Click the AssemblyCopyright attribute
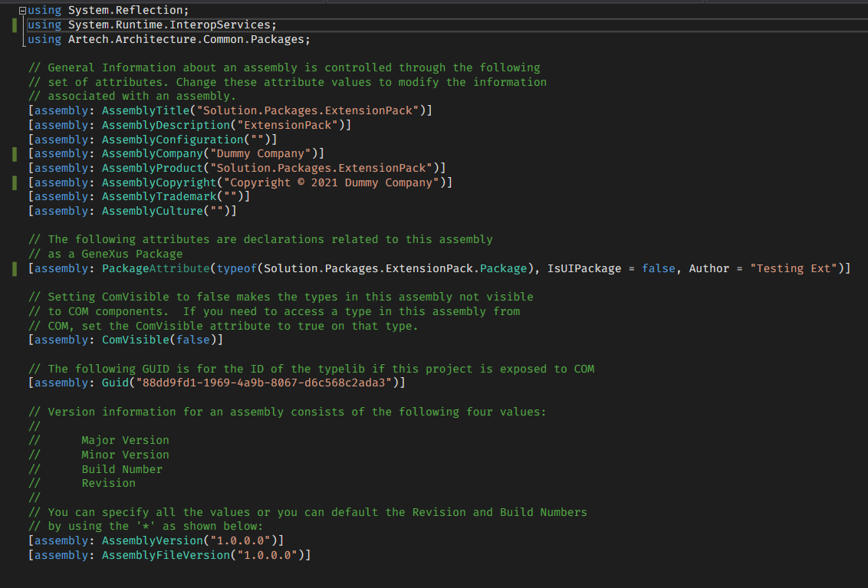This screenshot has height=588, width=868. (x=159, y=182)
